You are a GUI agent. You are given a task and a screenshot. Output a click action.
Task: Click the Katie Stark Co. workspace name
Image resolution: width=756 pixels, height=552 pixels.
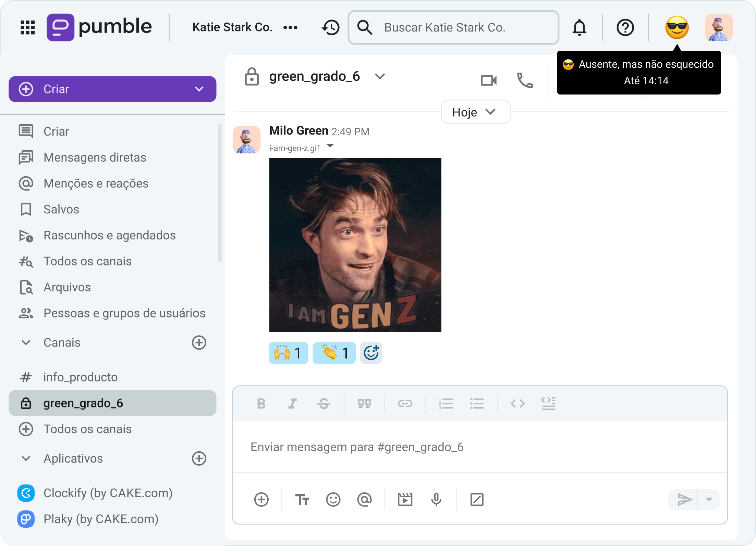click(232, 27)
